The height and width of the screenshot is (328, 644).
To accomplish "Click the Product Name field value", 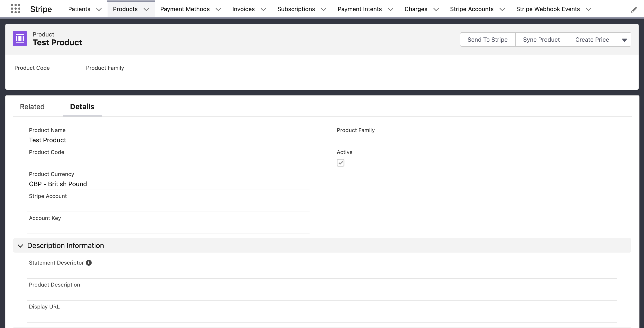I will [48, 140].
